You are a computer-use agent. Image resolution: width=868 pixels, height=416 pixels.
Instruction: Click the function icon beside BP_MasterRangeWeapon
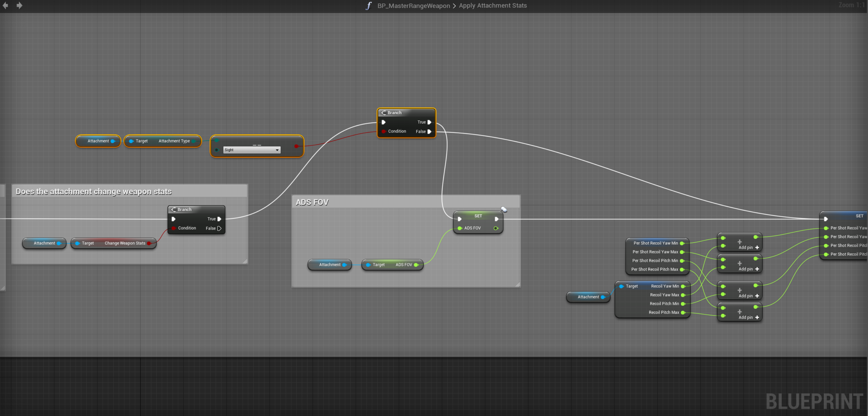[369, 6]
